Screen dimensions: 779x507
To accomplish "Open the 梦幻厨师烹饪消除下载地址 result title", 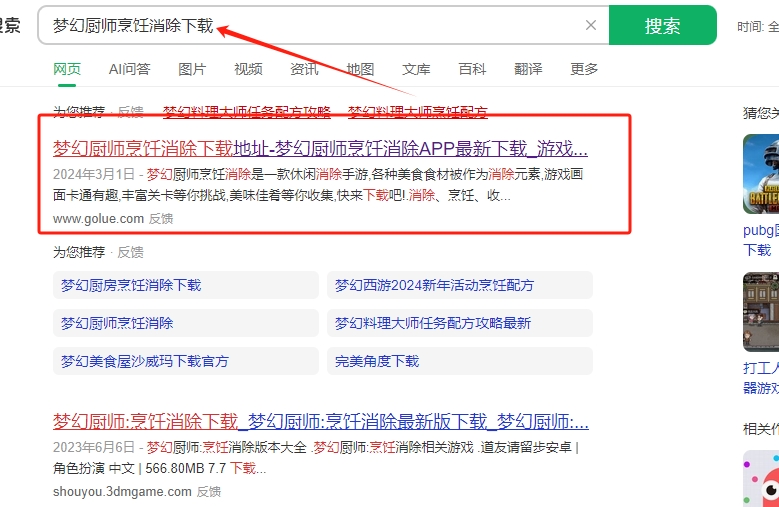I will coord(320,148).
